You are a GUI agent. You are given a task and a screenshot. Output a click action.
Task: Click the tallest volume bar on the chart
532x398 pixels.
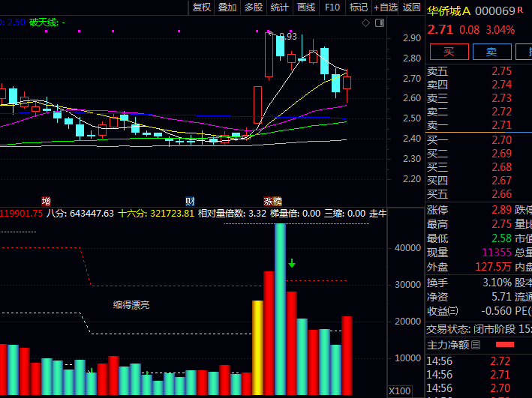pos(280,309)
